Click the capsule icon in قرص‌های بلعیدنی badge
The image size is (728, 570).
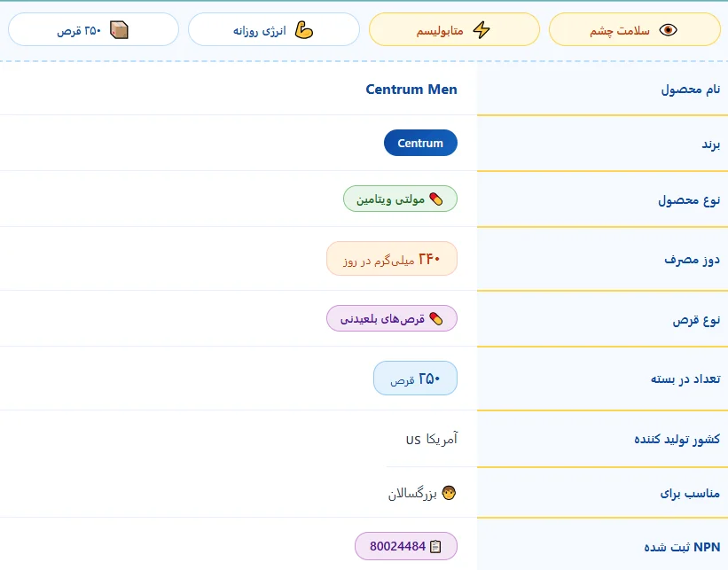pos(436,318)
